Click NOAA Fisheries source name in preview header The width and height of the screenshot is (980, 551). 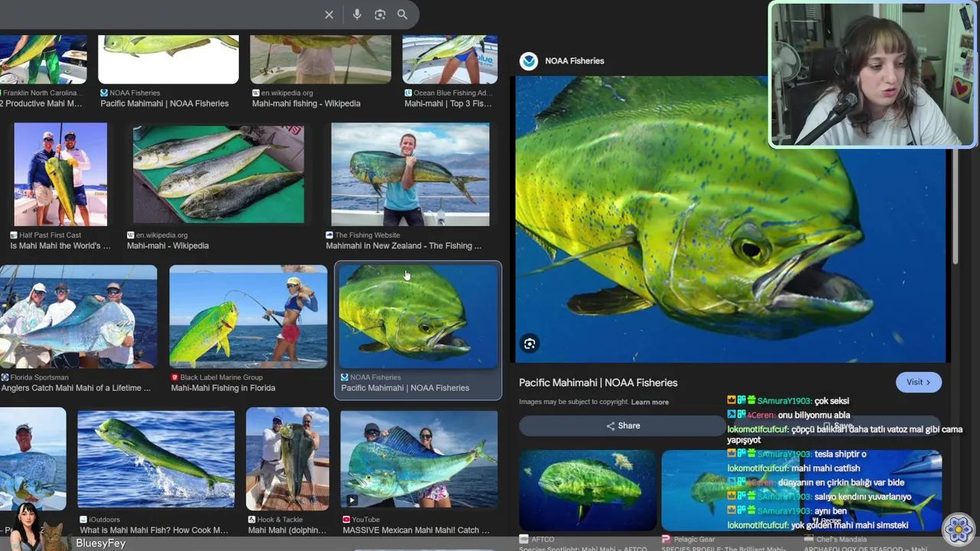[574, 61]
